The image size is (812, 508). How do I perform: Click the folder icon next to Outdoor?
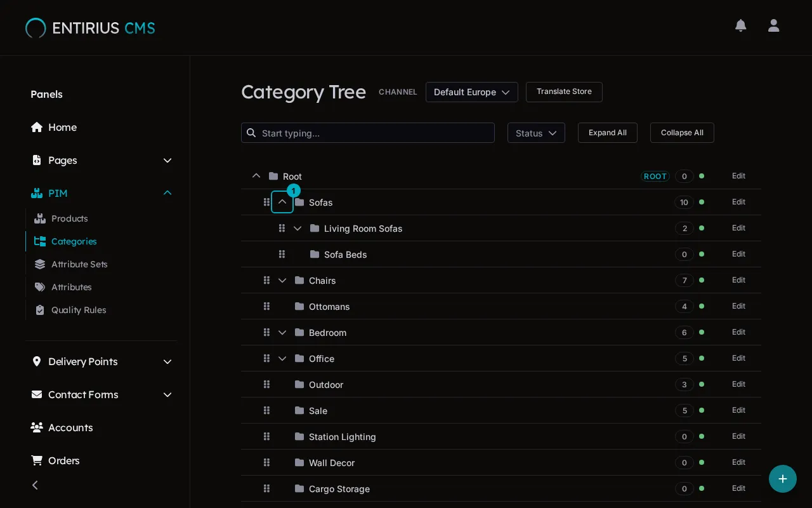[299, 384]
